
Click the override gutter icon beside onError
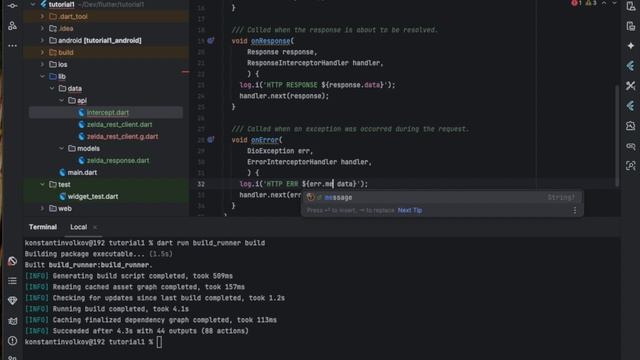(x=211, y=140)
